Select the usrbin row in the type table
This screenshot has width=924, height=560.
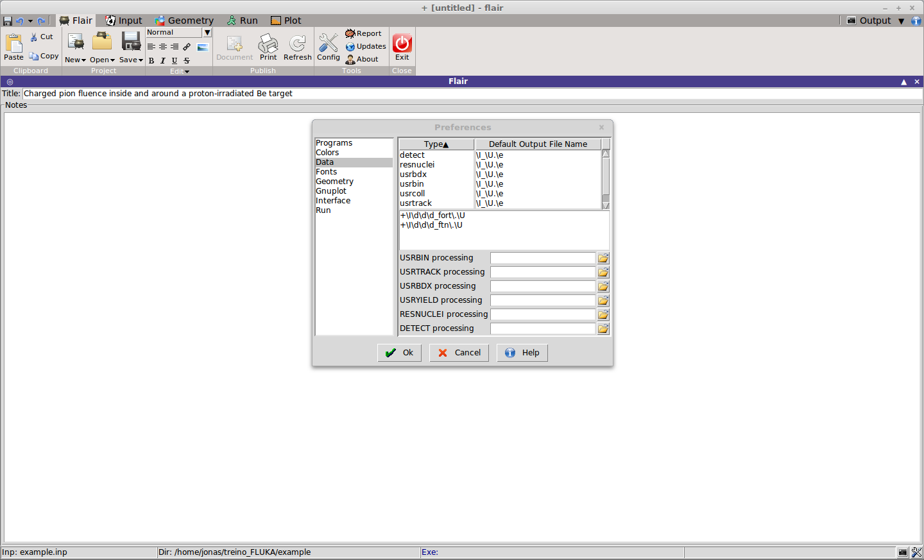[x=500, y=184]
